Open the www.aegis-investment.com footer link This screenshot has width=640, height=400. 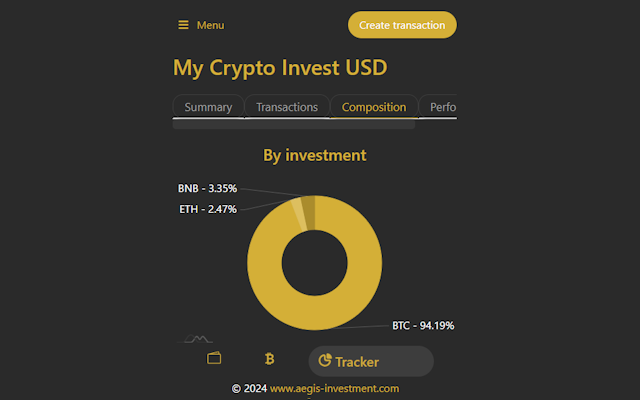pos(334,389)
